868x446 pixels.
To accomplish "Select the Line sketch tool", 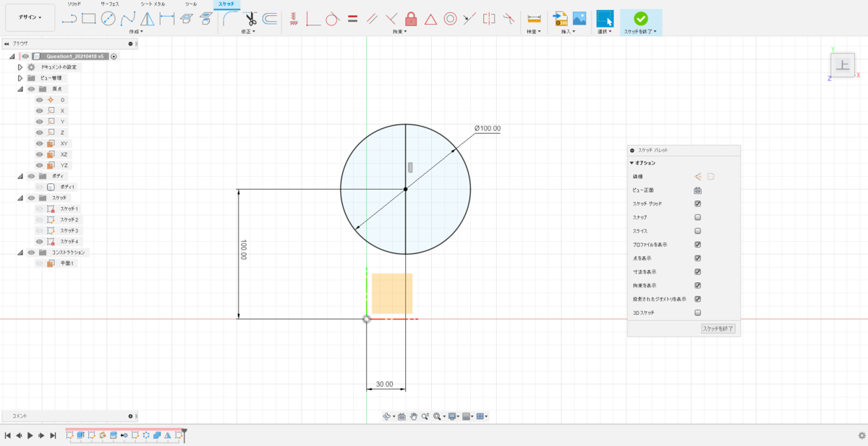I will click(x=69, y=19).
